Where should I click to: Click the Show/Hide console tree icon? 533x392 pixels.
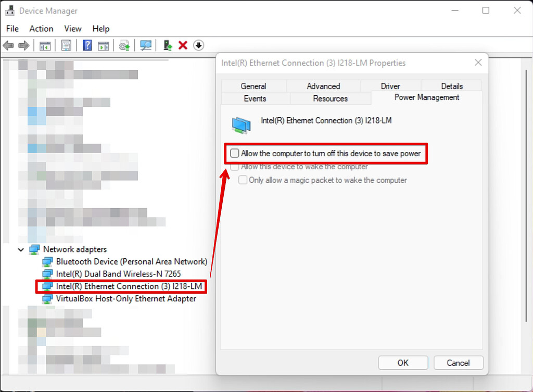click(45, 45)
